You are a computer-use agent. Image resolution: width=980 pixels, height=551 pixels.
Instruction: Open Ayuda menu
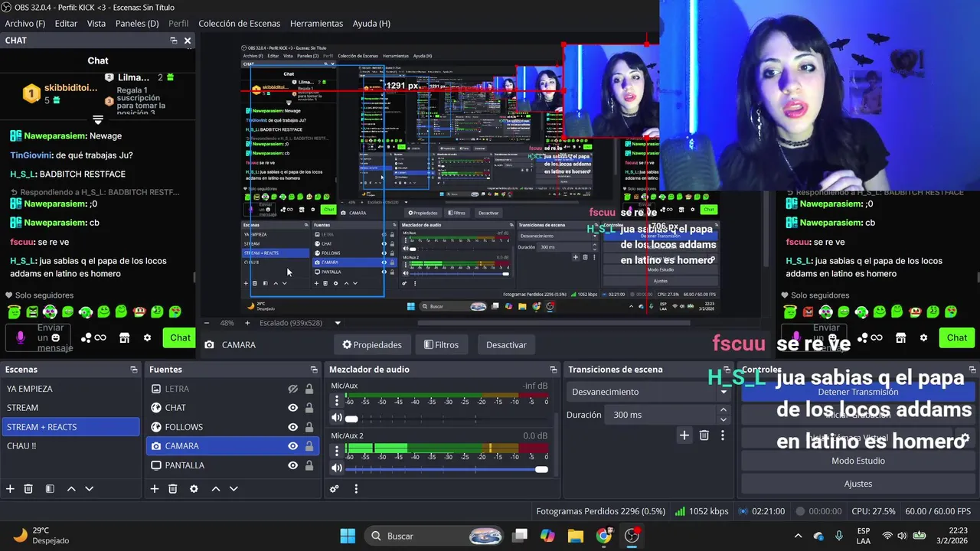(371, 24)
